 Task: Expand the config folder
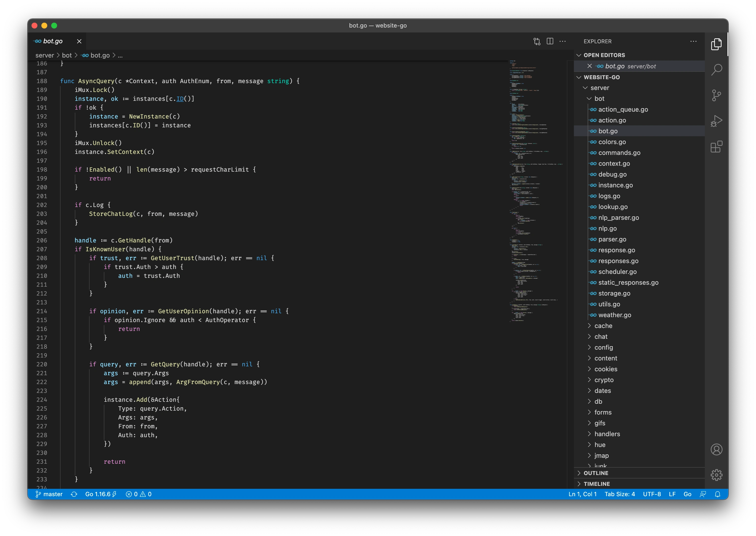(639, 348)
